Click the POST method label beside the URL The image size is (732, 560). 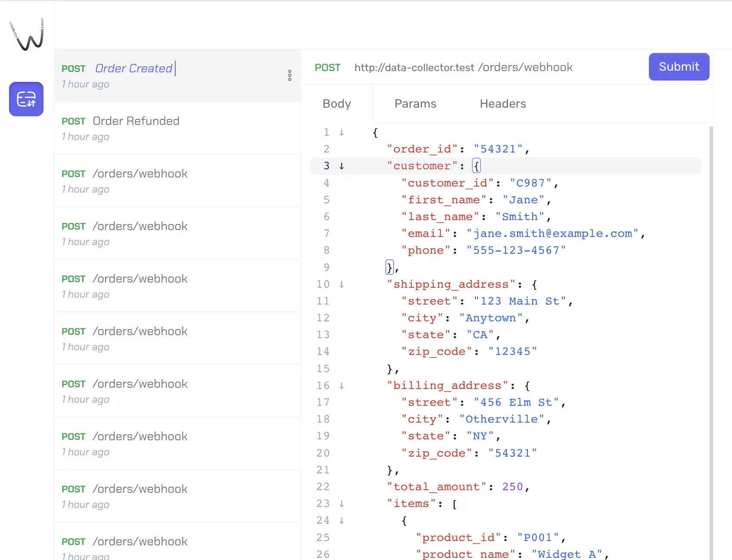(x=327, y=68)
